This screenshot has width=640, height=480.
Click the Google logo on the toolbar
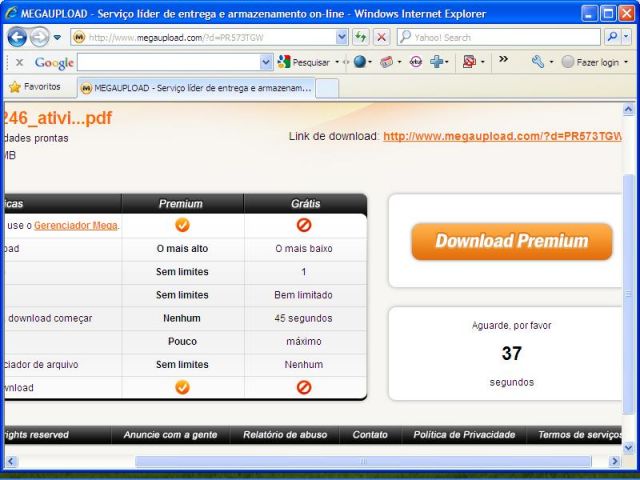click(x=54, y=63)
